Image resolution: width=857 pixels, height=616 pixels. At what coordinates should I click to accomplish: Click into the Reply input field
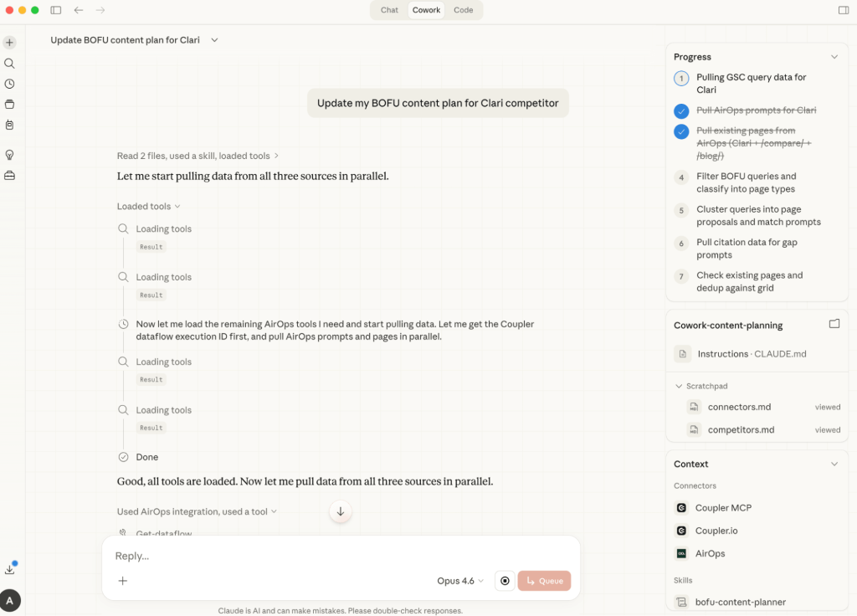coord(335,556)
